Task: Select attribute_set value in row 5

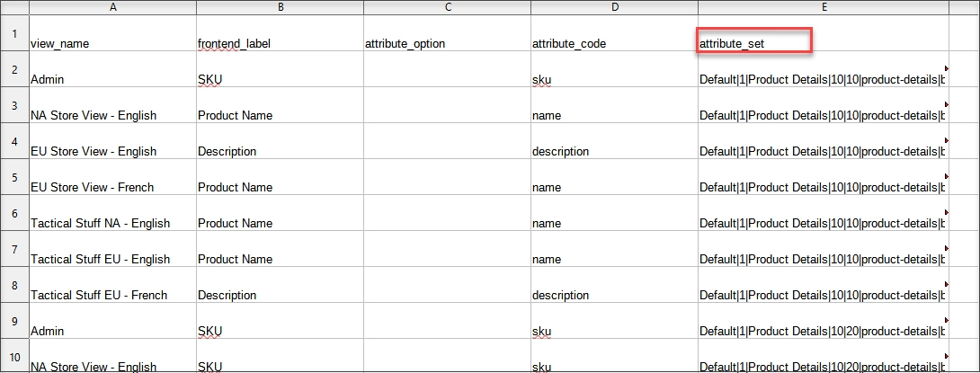Action: [824, 177]
